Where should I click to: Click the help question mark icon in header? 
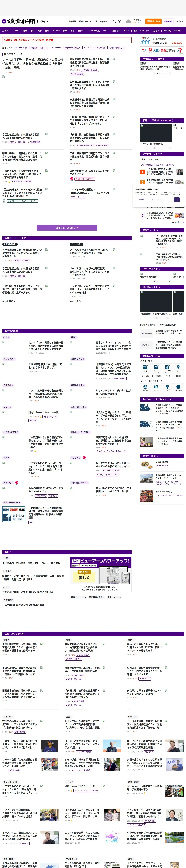coord(120,21)
